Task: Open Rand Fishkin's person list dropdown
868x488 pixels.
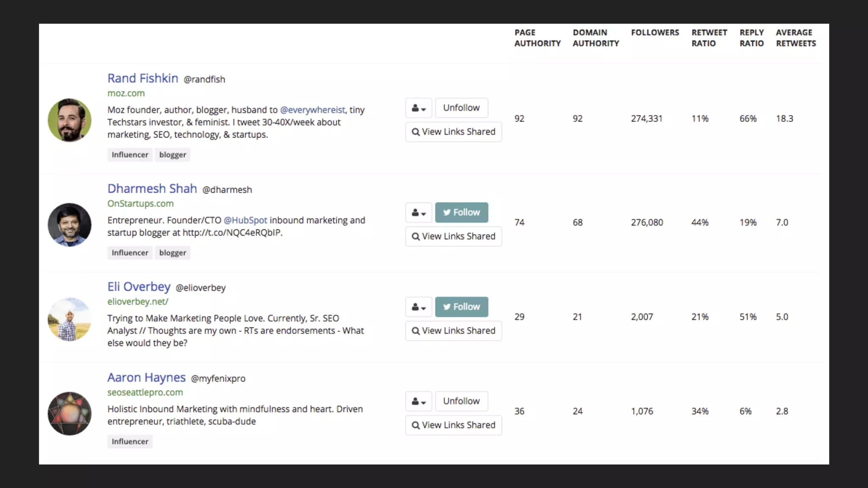Action: [x=418, y=108]
